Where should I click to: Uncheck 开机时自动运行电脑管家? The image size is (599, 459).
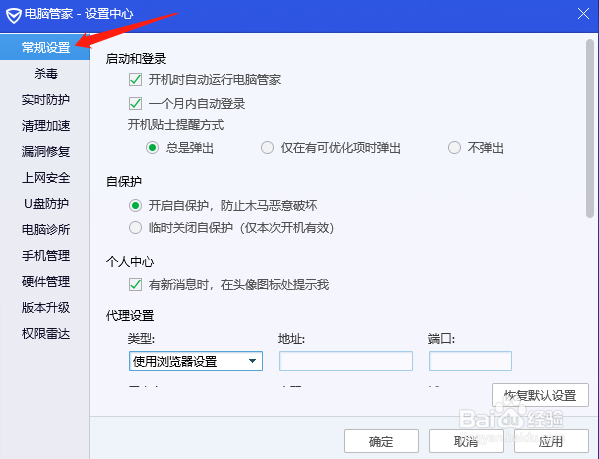(x=136, y=80)
